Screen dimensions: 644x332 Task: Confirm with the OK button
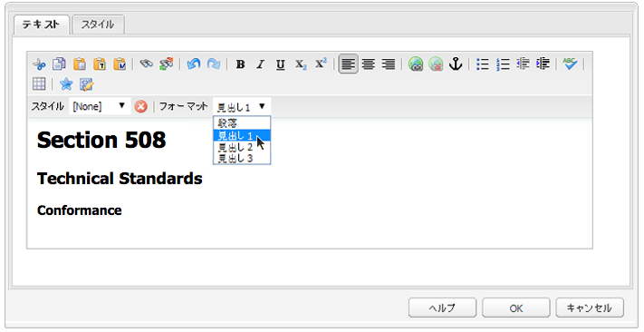point(516,308)
